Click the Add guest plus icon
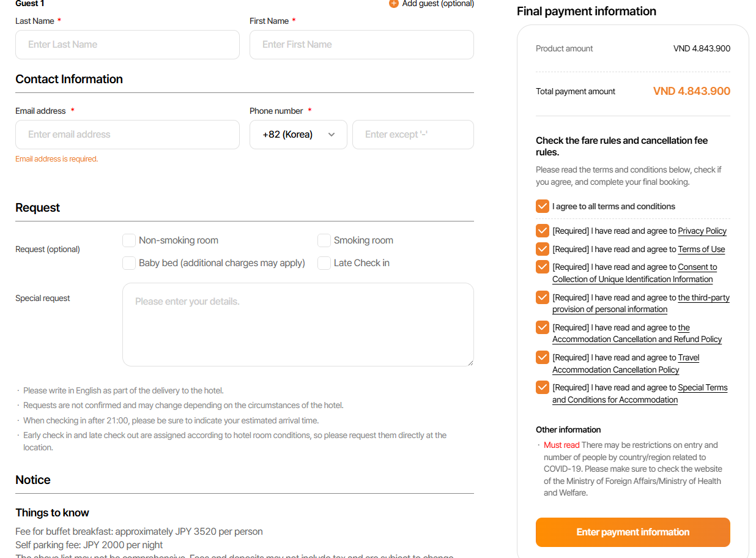The image size is (756, 558). tap(394, 4)
